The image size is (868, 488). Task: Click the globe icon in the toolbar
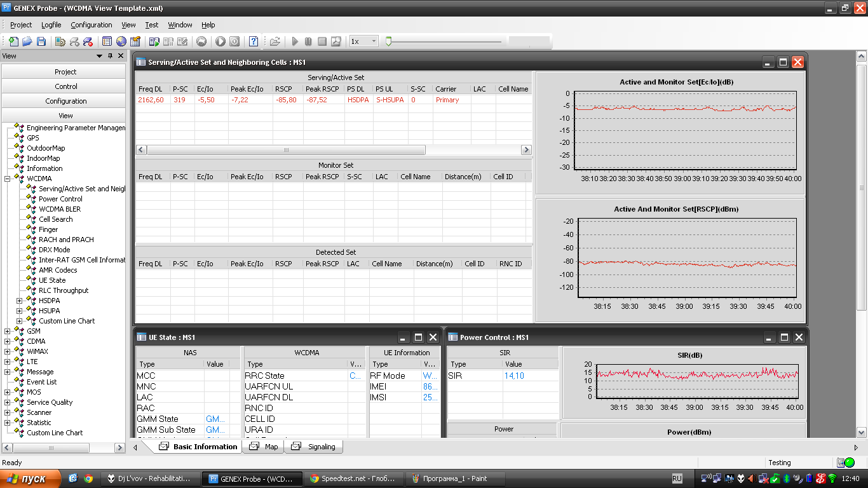[x=121, y=41]
